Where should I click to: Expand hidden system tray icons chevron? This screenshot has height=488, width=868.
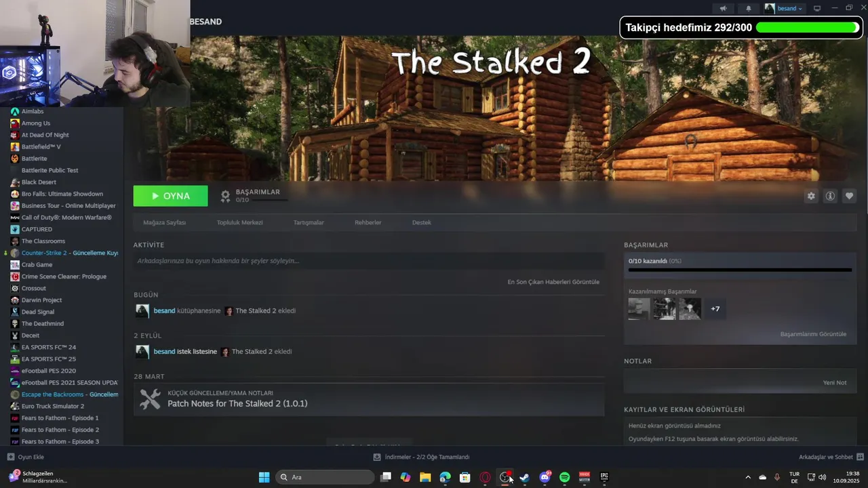click(748, 477)
